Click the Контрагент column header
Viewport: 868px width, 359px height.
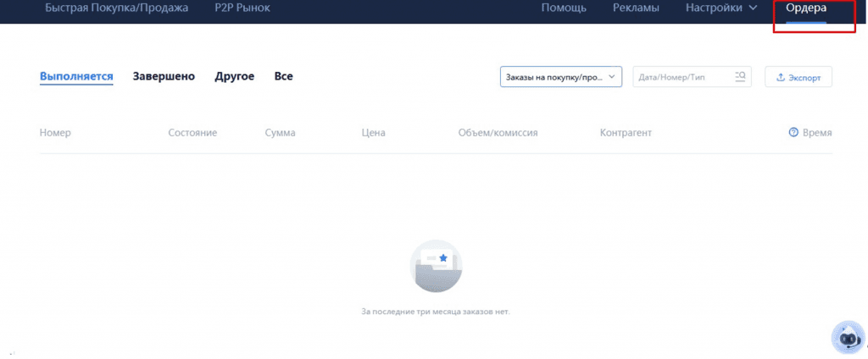[x=626, y=133]
